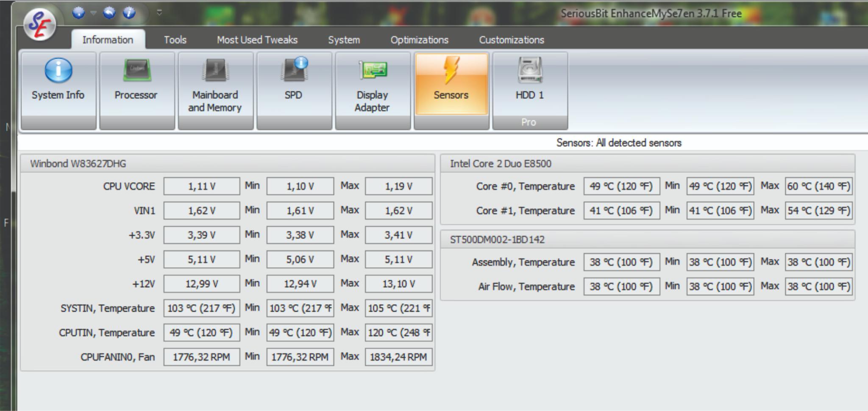Open System Info panel
The width and height of the screenshot is (868, 411).
(x=58, y=90)
